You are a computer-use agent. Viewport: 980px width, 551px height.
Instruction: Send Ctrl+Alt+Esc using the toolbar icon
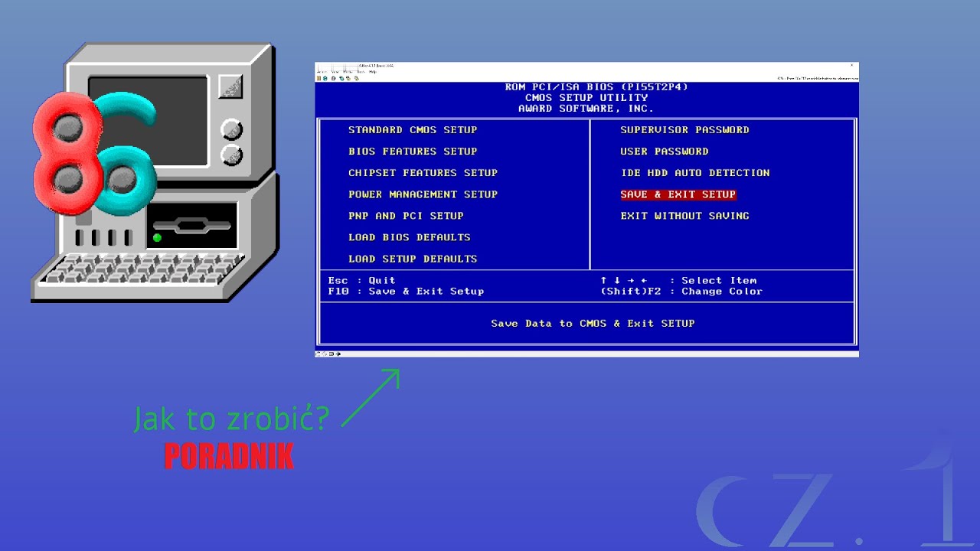pos(347,78)
